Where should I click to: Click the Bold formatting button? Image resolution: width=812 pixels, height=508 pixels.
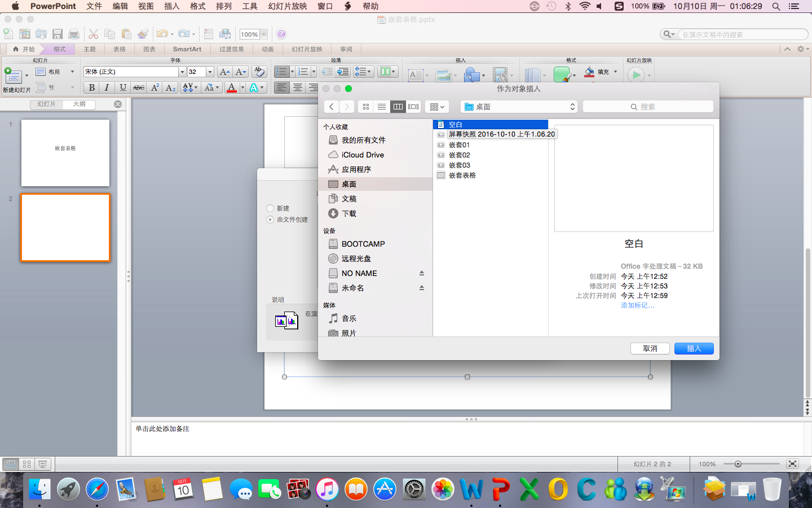(x=91, y=87)
